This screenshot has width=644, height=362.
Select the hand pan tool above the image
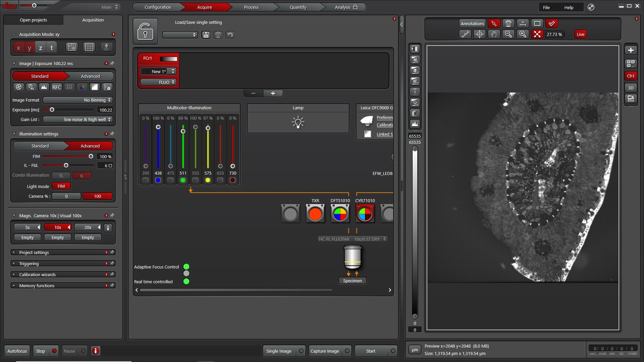coord(494,34)
